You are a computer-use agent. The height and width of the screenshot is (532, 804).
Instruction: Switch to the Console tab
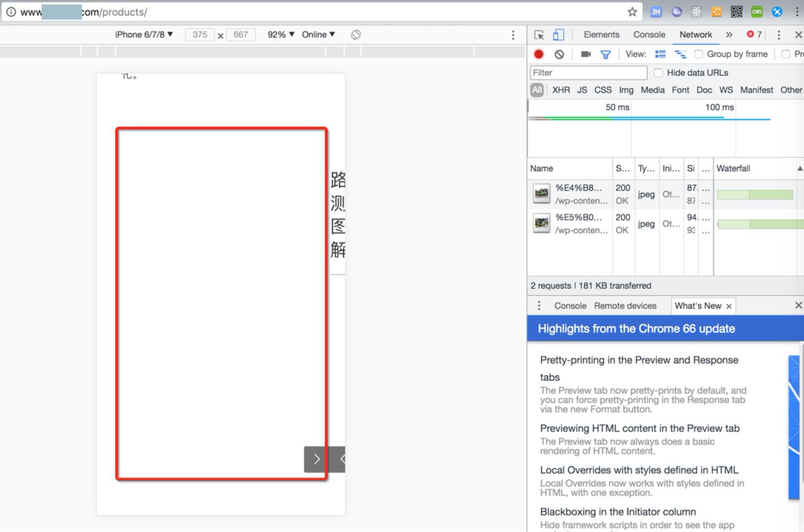pyautogui.click(x=649, y=35)
